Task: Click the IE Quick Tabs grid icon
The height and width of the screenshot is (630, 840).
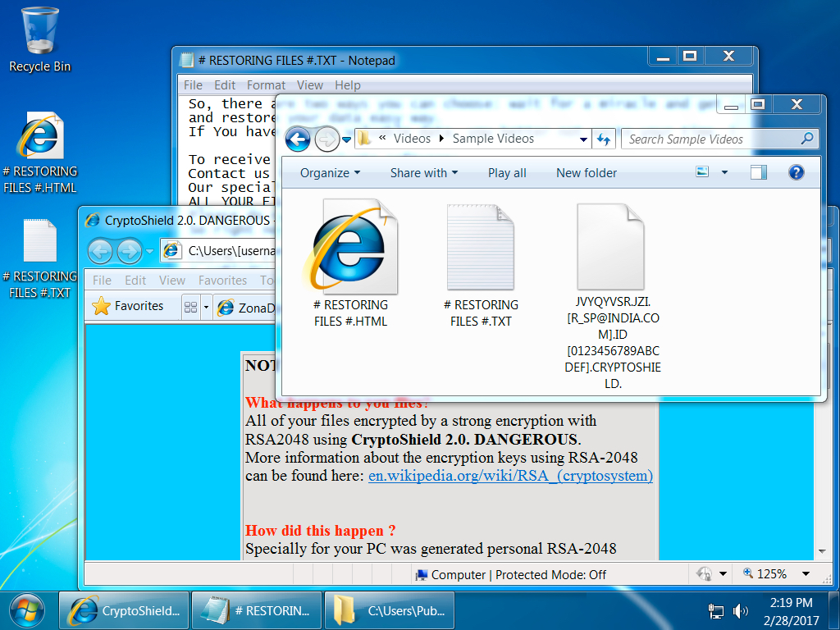Action: (190, 307)
